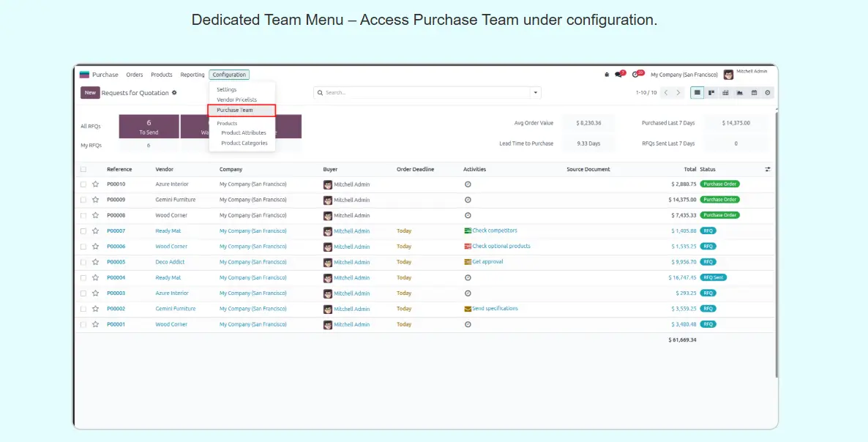This screenshot has height=442, width=868.
Task: Expand the search options dropdown arrow
Action: 536,93
